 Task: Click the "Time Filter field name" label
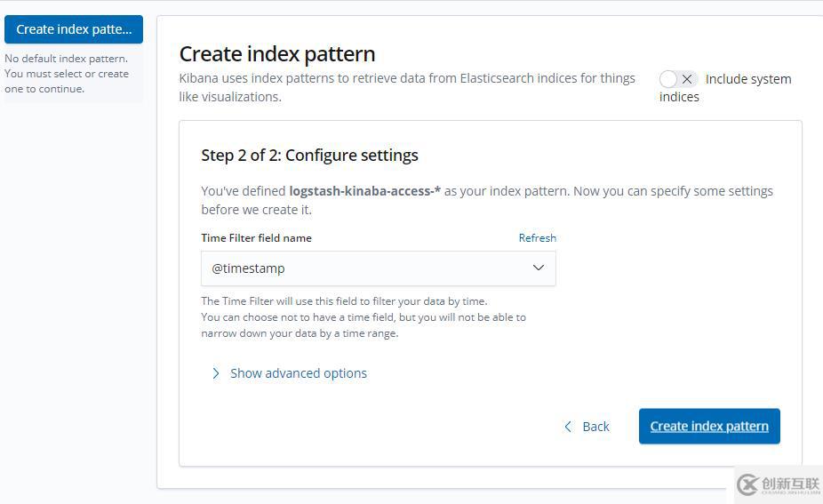click(256, 238)
